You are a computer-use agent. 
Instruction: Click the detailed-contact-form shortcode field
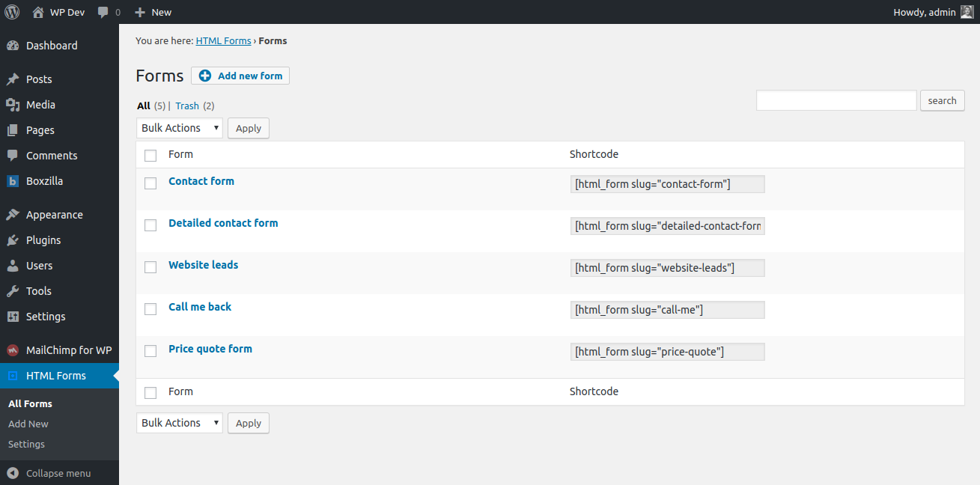click(668, 226)
